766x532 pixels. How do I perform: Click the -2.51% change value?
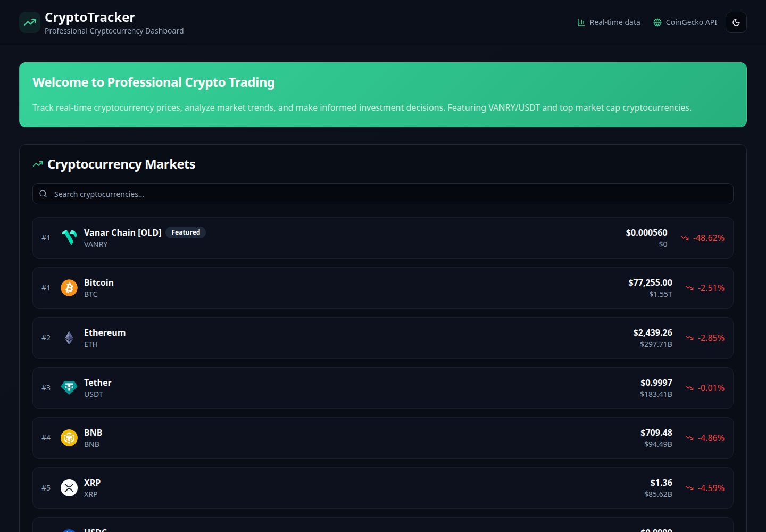[x=711, y=288]
